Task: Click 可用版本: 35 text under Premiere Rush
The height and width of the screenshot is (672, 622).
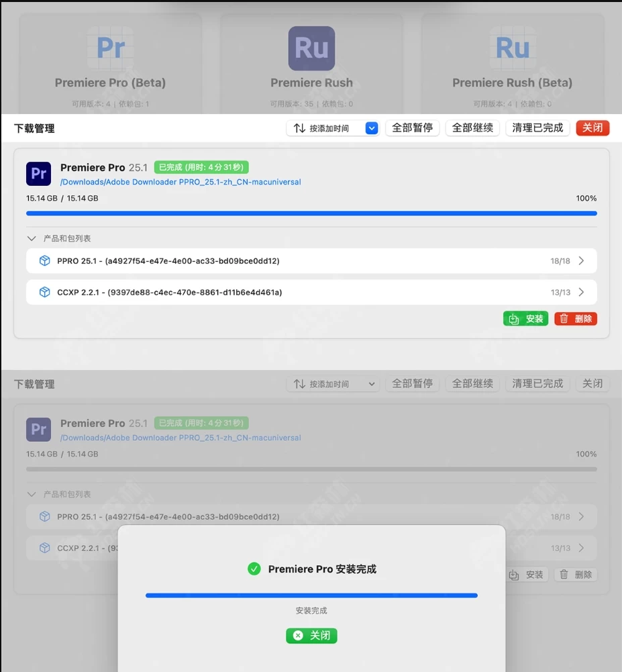Action: [x=293, y=103]
